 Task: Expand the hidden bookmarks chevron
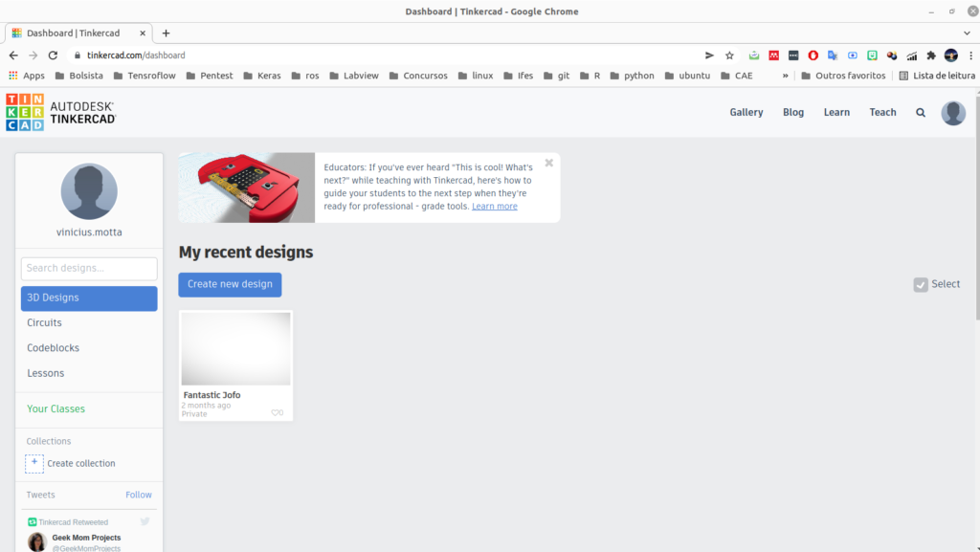(x=786, y=76)
